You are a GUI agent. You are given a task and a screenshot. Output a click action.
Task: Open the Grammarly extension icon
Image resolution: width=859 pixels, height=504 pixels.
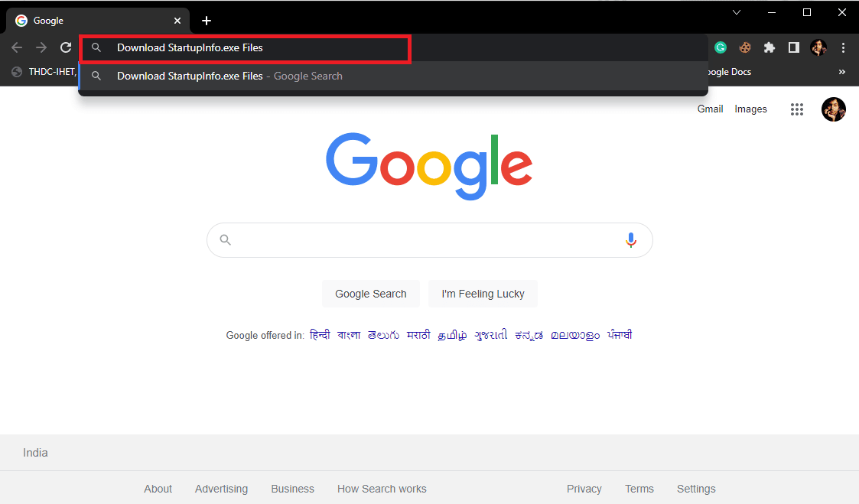click(720, 47)
